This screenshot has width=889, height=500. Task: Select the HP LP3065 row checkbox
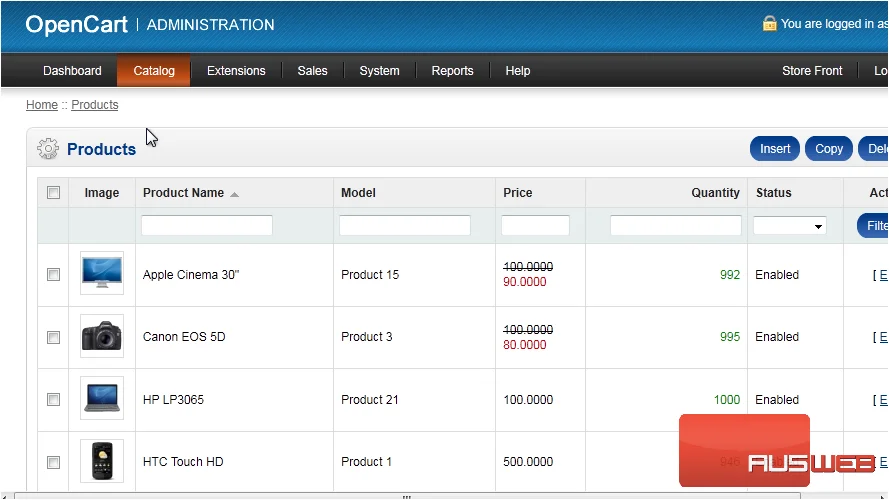(53, 400)
